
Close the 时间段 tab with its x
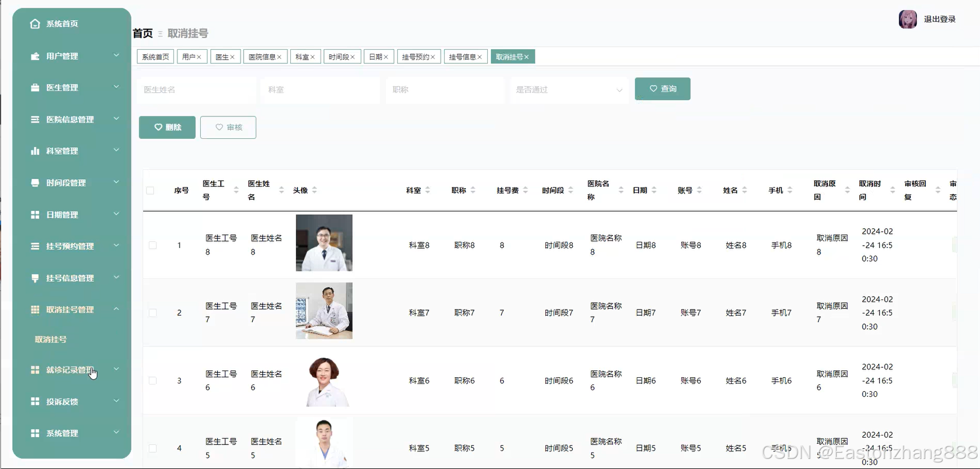352,57
